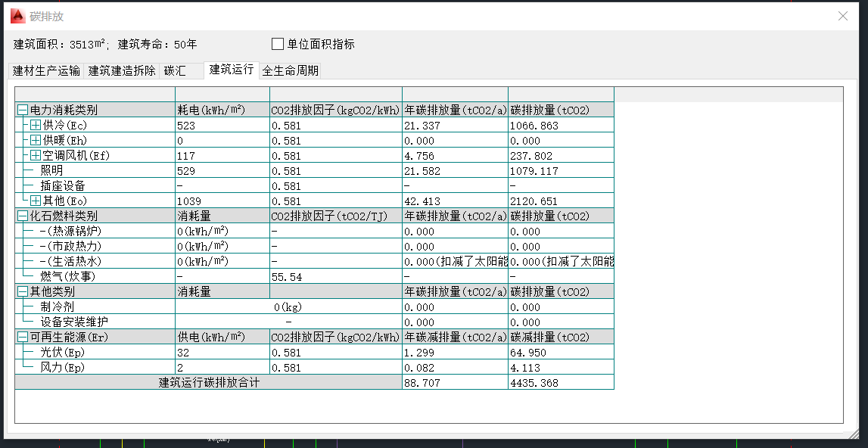Expand the 供冷(Ec) row
The width and height of the screenshot is (868, 448).
(x=36, y=126)
